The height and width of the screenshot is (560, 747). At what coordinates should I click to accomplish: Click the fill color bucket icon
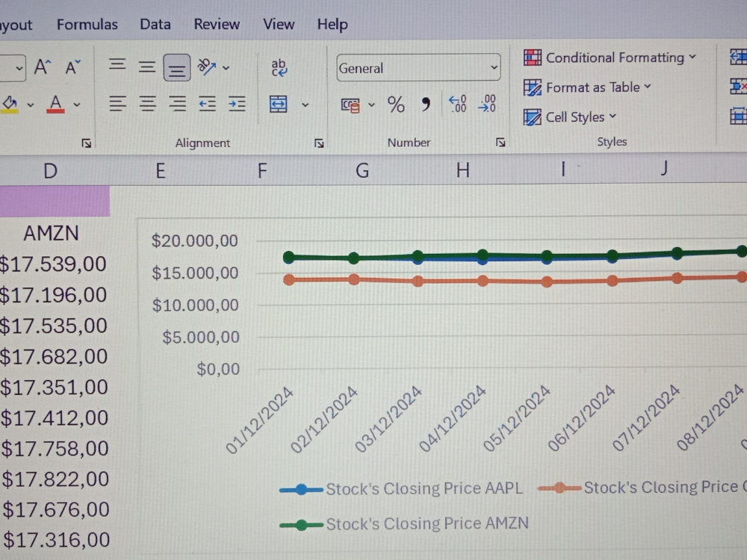point(10,104)
